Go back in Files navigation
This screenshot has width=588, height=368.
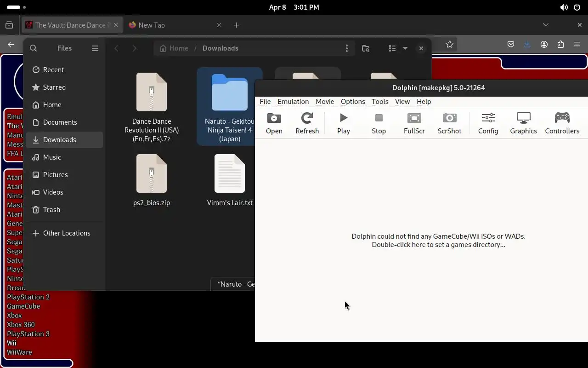click(117, 48)
